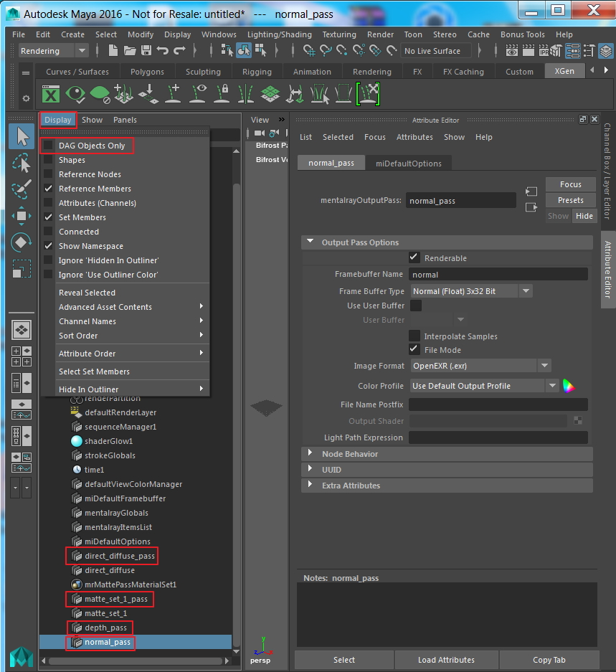This screenshot has width=616, height=672.
Task: Open the Frame Buffer Type dropdown
Action: (526, 290)
